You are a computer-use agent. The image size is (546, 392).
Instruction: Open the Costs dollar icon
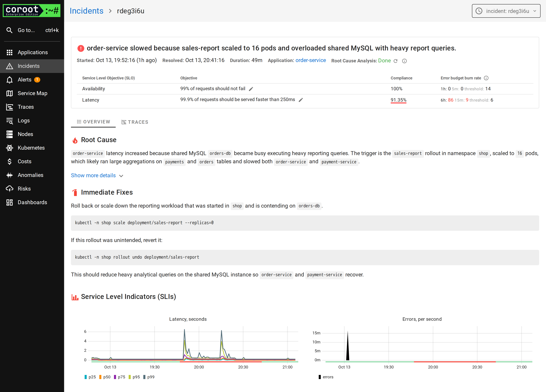coord(9,161)
